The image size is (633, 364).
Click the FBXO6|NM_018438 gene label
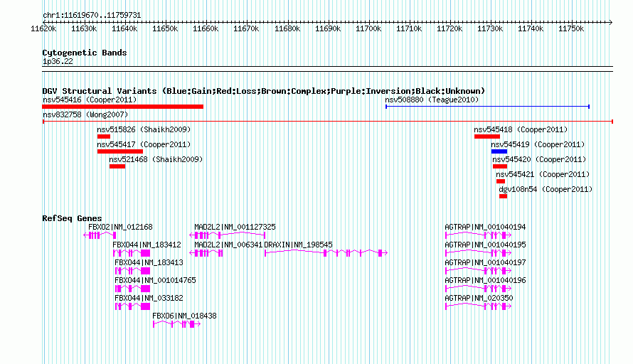click(x=184, y=316)
